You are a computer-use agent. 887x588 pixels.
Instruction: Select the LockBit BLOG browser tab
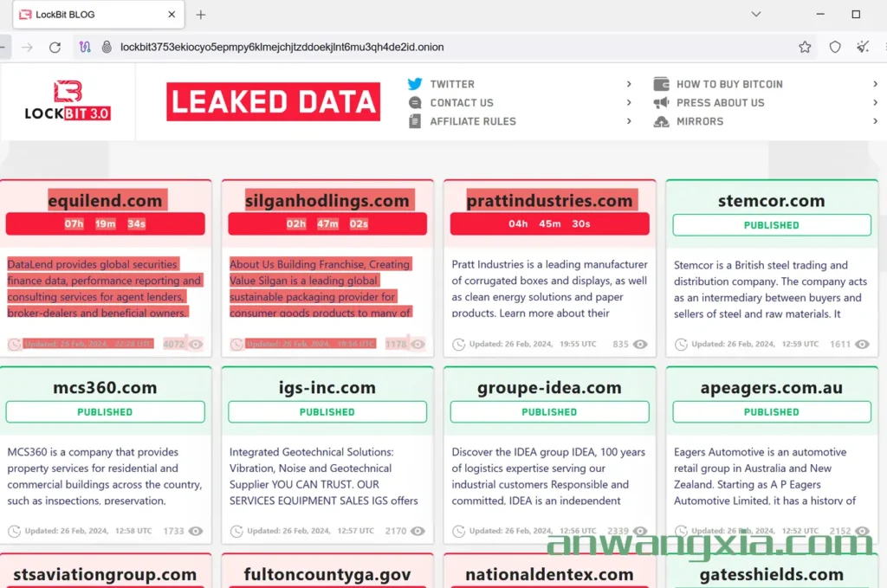[x=98, y=15]
